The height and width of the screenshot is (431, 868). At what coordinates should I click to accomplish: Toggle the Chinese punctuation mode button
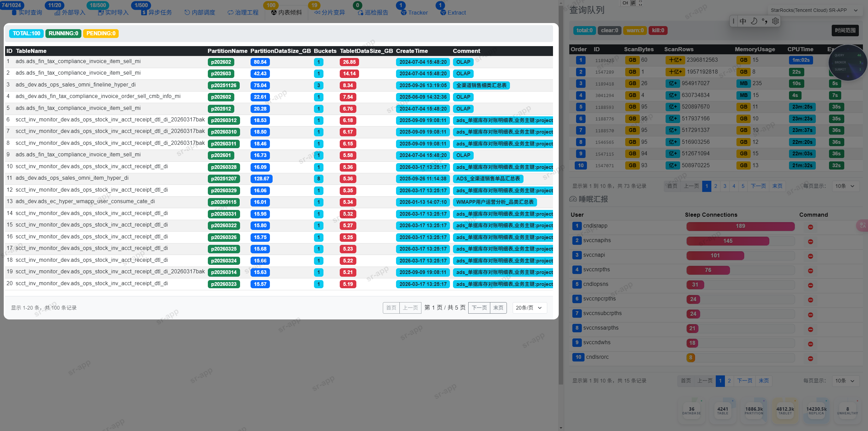pos(764,21)
